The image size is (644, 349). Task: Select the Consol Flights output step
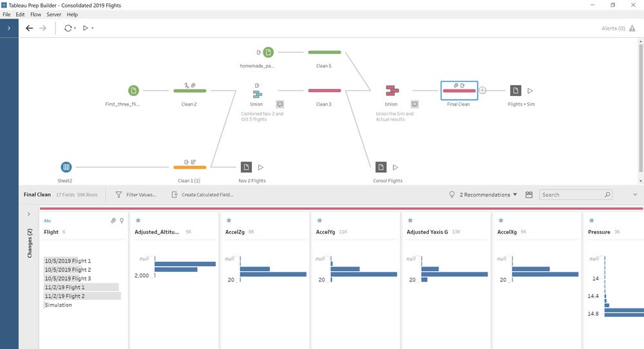[381, 167]
